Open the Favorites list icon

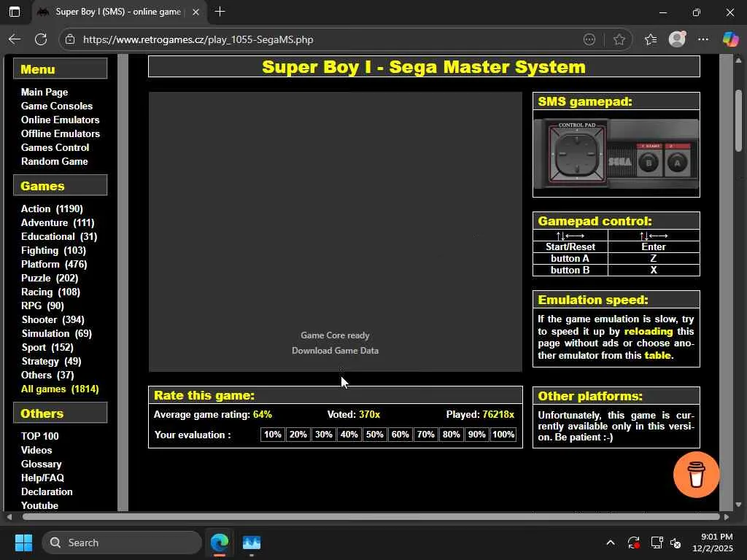(x=650, y=39)
